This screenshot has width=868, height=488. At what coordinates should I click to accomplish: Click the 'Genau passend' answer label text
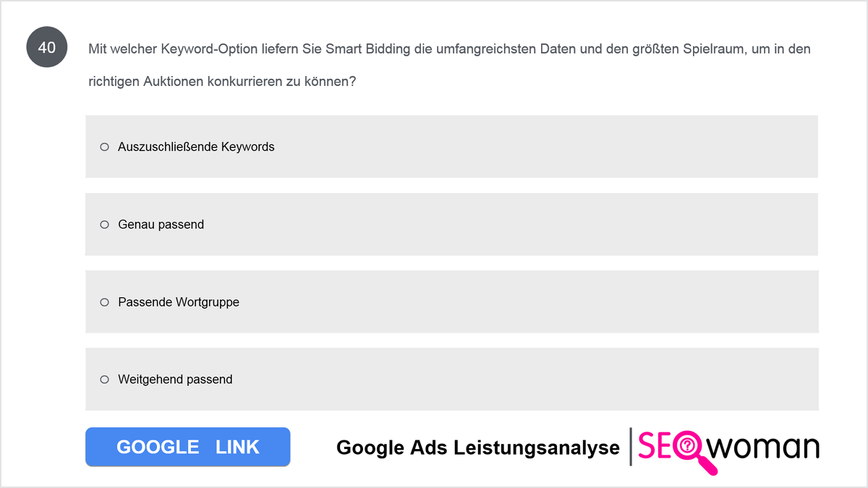(x=161, y=225)
